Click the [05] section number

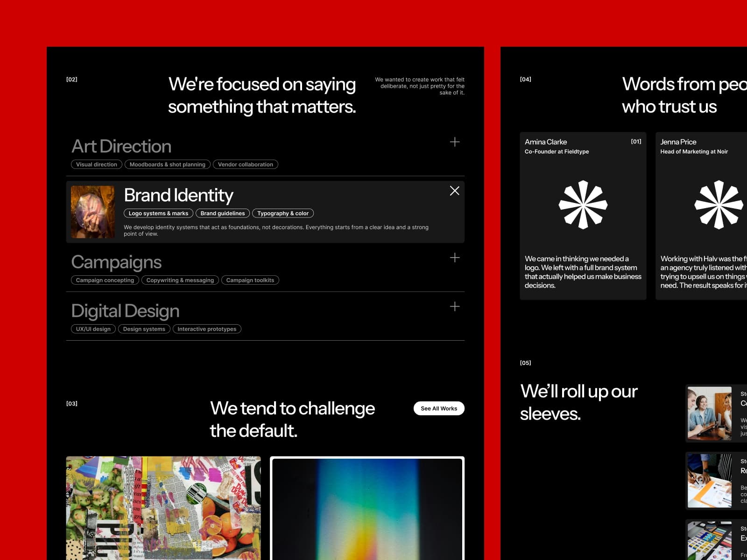(526, 363)
